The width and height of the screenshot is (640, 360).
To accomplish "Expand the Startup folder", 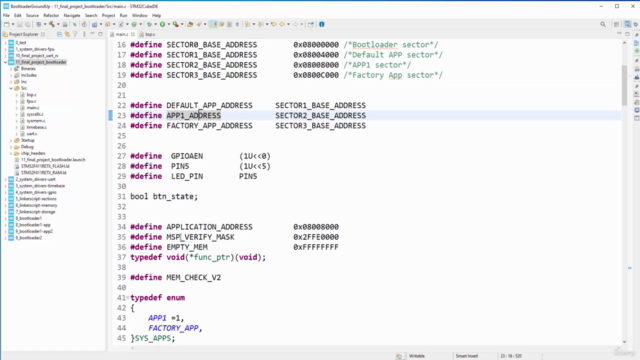I will [x=11, y=140].
